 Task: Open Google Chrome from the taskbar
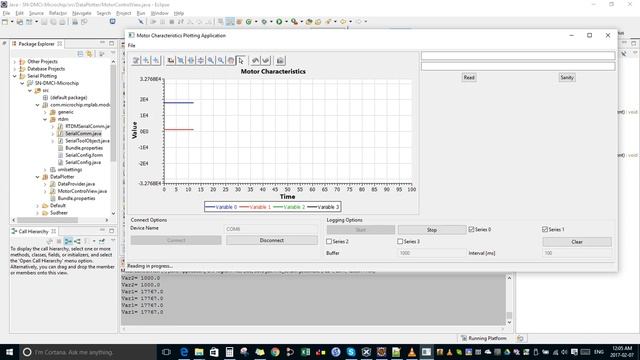275,352
